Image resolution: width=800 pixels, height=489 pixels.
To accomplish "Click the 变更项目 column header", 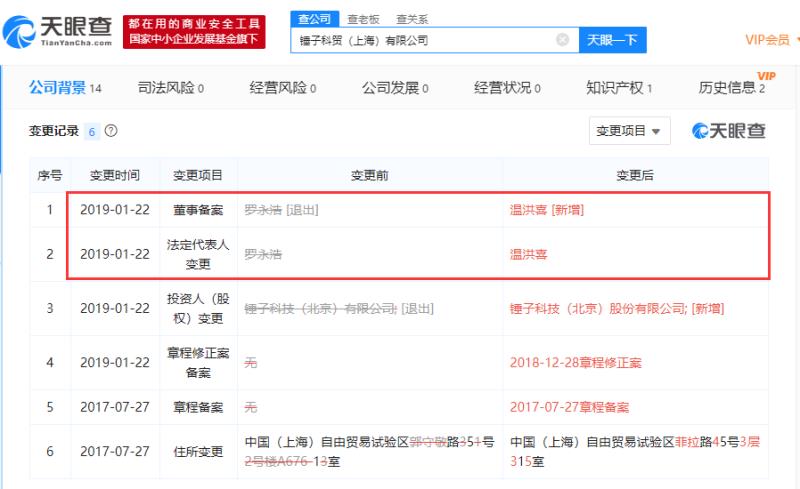I will coord(198,176).
